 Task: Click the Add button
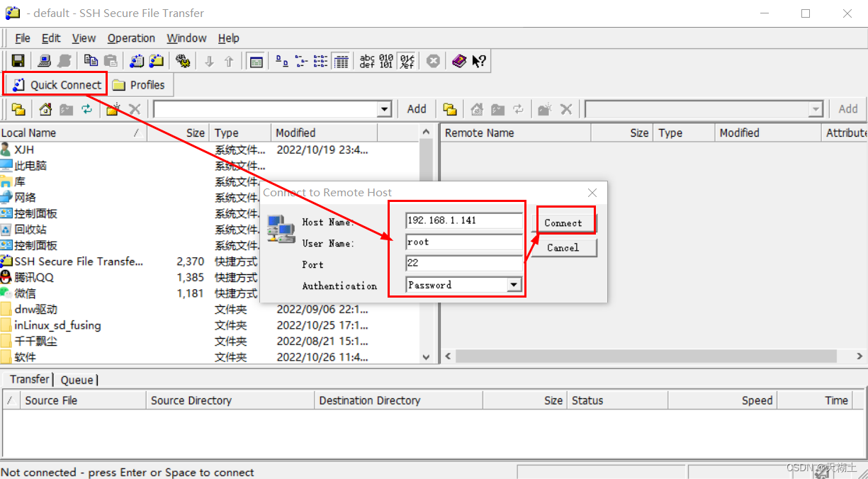(x=417, y=108)
